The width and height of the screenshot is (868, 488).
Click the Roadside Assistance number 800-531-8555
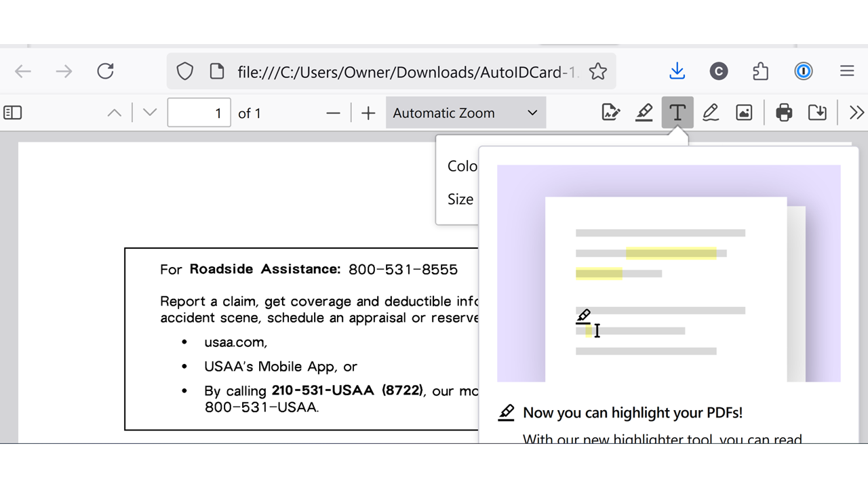coord(403,269)
